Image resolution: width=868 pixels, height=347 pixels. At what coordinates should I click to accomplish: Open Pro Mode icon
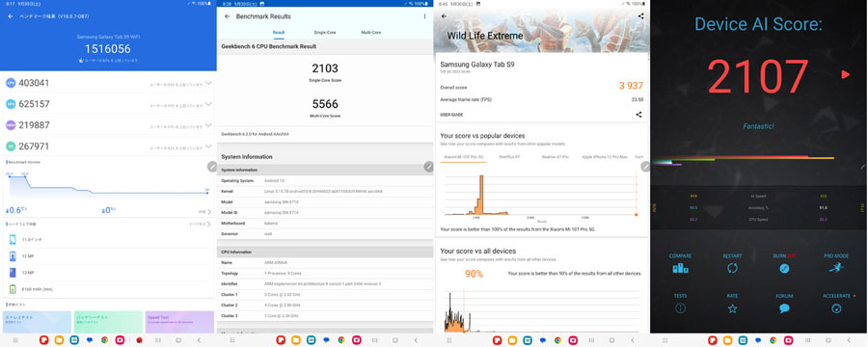pyautogui.click(x=836, y=268)
